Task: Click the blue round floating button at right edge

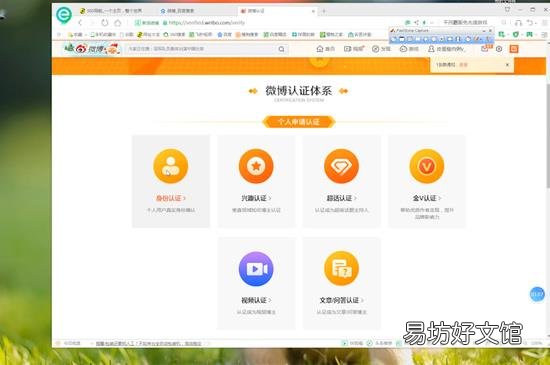Action: pyautogui.click(x=537, y=294)
